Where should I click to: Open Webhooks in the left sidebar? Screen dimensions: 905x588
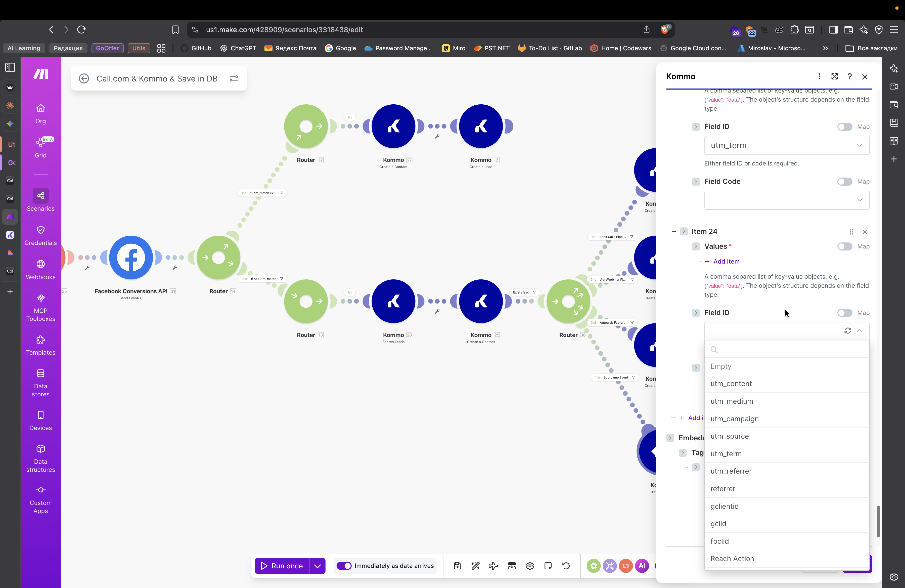click(40, 269)
